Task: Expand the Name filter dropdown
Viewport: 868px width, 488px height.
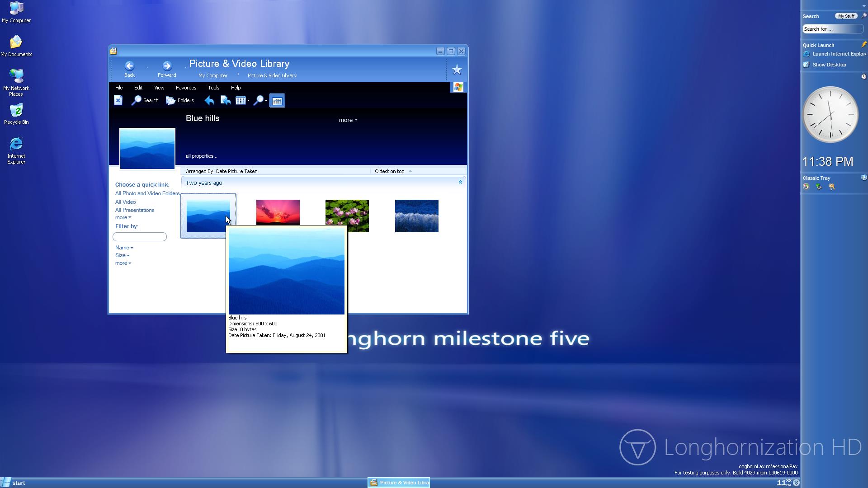Action: pyautogui.click(x=124, y=248)
